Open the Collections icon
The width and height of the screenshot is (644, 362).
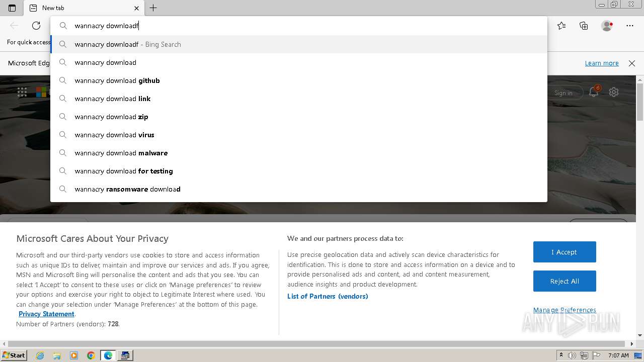coord(584,26)
